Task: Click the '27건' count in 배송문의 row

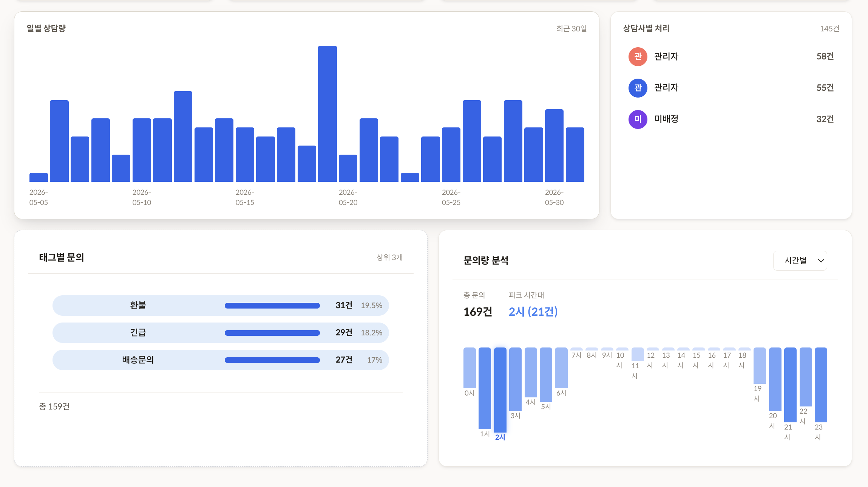Action: click(x=344, y=360)
